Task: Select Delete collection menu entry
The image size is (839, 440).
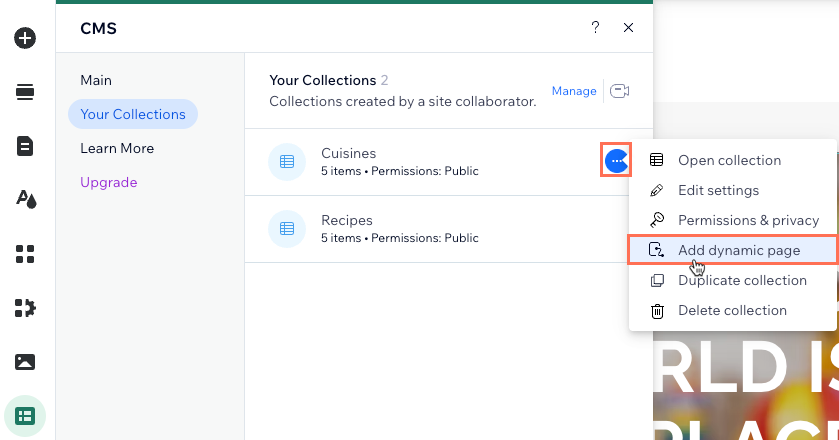Action: [732, 310]
